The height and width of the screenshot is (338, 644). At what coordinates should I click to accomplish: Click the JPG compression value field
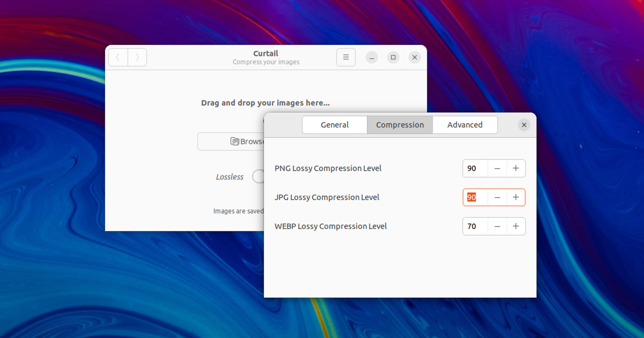[x=475, y=197]
